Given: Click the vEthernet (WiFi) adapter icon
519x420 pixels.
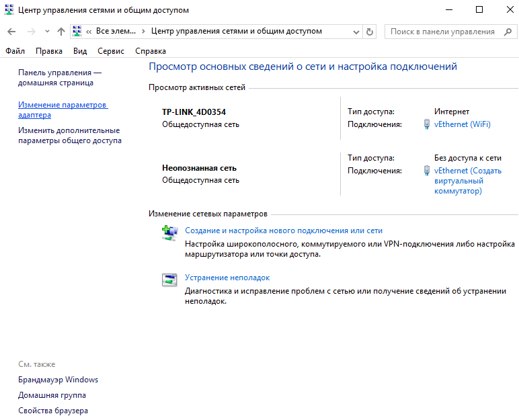Looking at the screenshot, I should (426, 124).
